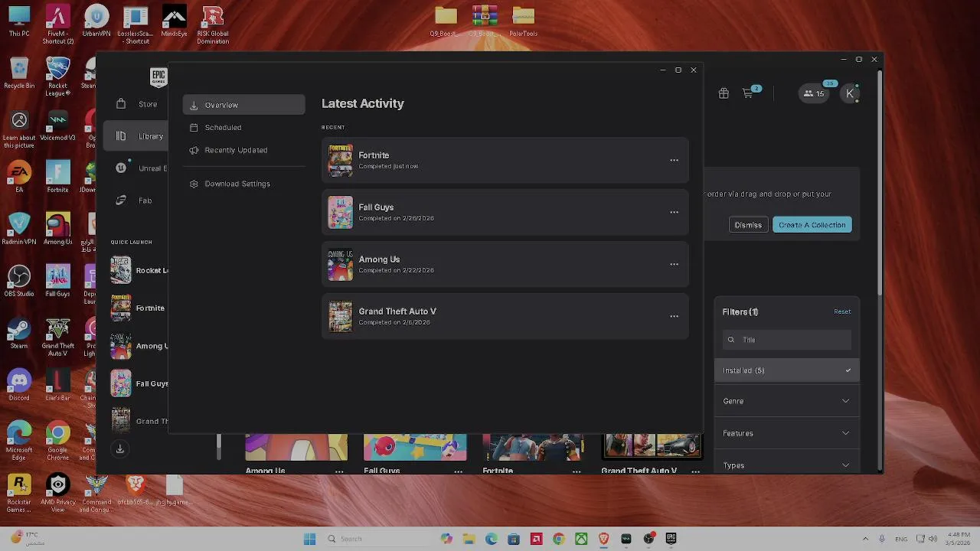The width and height of the screenshot is (980, 551).
Task: Click the Windows Start button
Action: click(x=309, y=539)
